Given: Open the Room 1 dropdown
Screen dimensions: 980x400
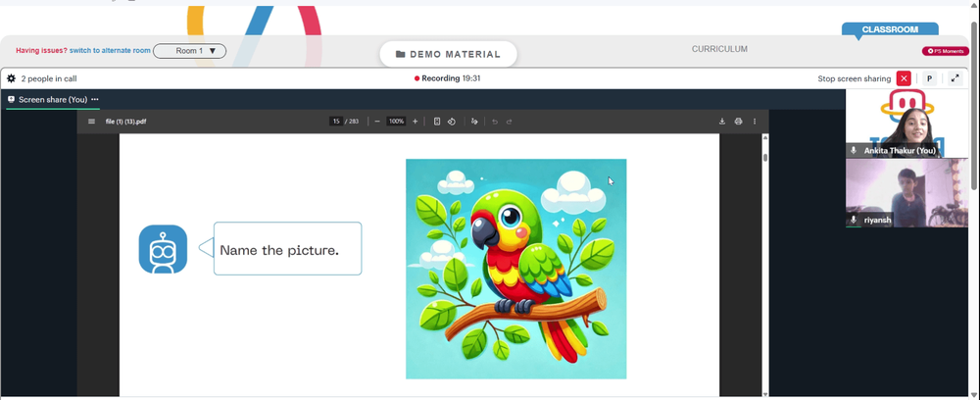Looking at the screenshot, I should click(189, 51).
